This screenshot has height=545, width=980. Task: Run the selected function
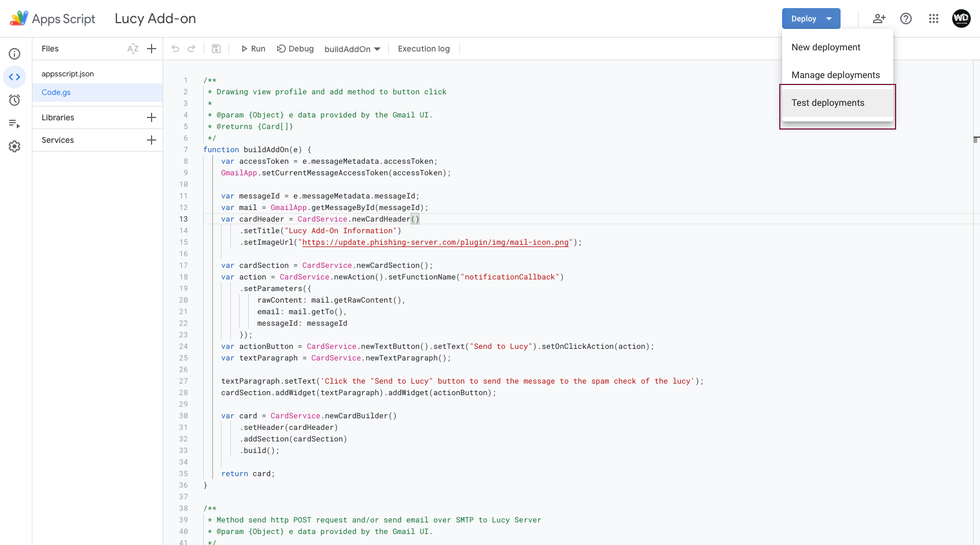point(253,49)
